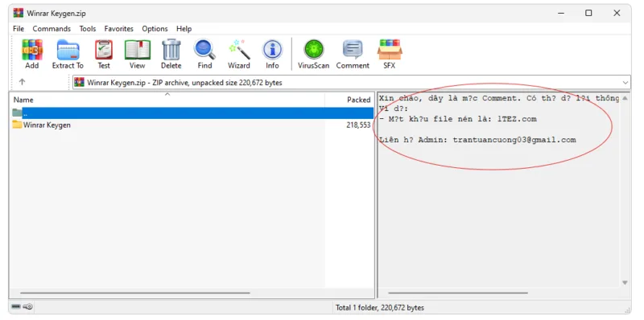Click the archive address path field
Viewport: 644px width, 320px height.
[x=351, y=83]
